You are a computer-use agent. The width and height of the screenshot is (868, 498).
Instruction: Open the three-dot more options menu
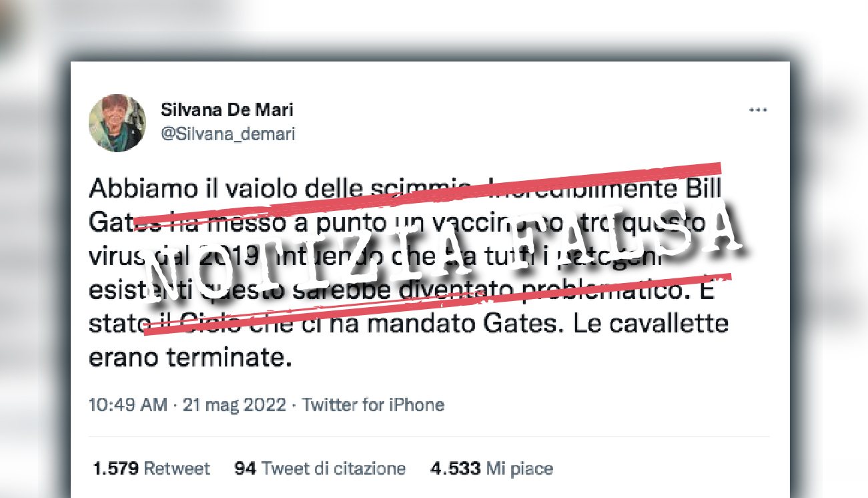point(757,110)
